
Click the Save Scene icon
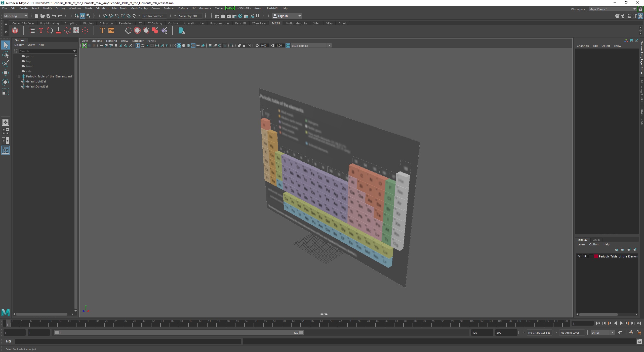48,16
